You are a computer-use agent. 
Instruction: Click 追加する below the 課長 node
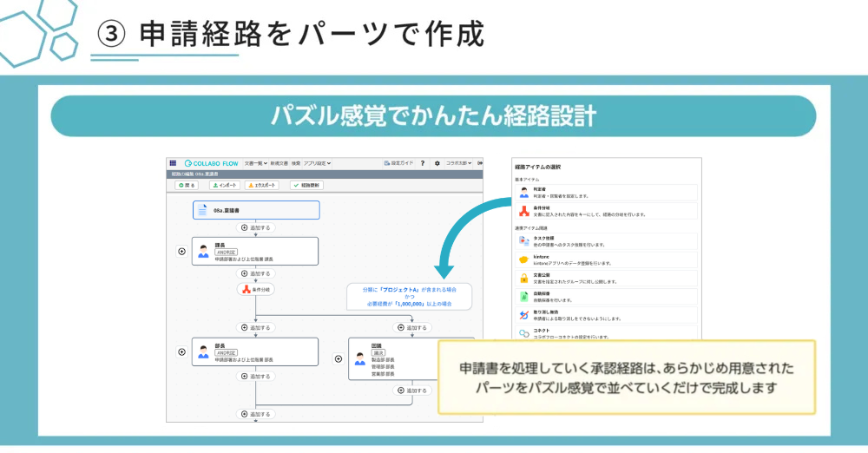click(x=256, y=273)
